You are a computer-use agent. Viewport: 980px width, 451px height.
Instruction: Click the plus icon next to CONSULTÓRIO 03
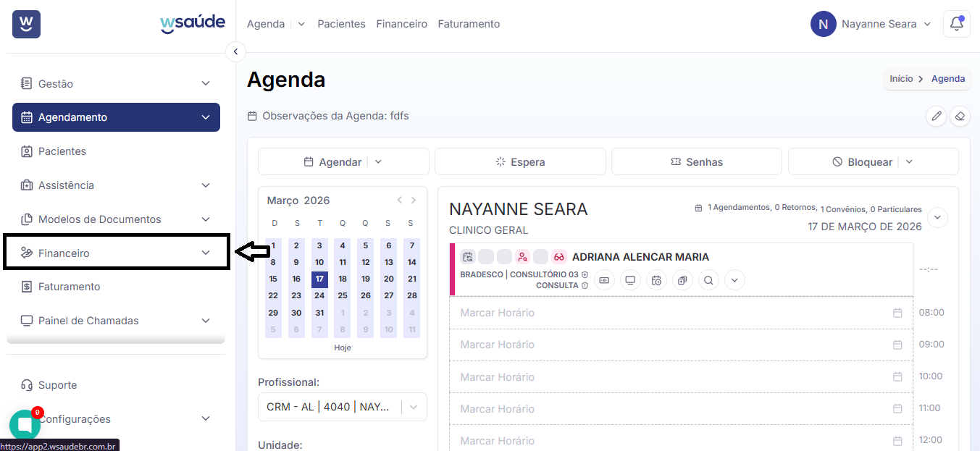(585, 275)
